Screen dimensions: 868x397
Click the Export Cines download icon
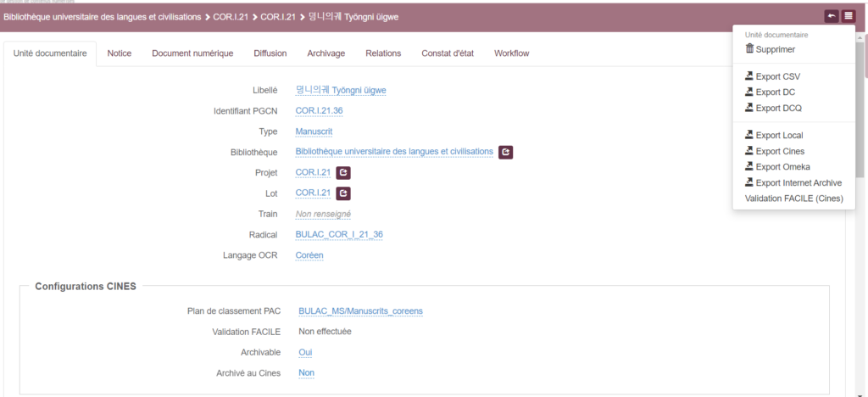coord(749,151)
